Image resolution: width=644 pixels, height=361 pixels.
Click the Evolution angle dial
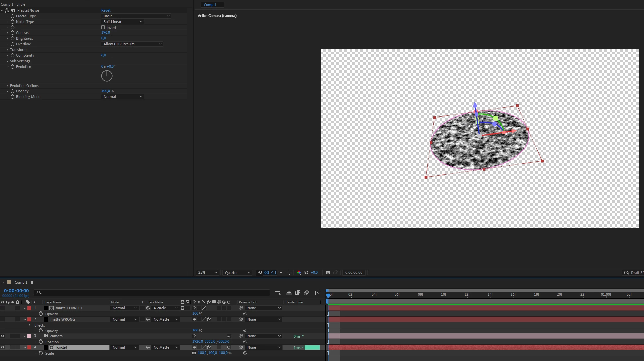tap(107, 76)
